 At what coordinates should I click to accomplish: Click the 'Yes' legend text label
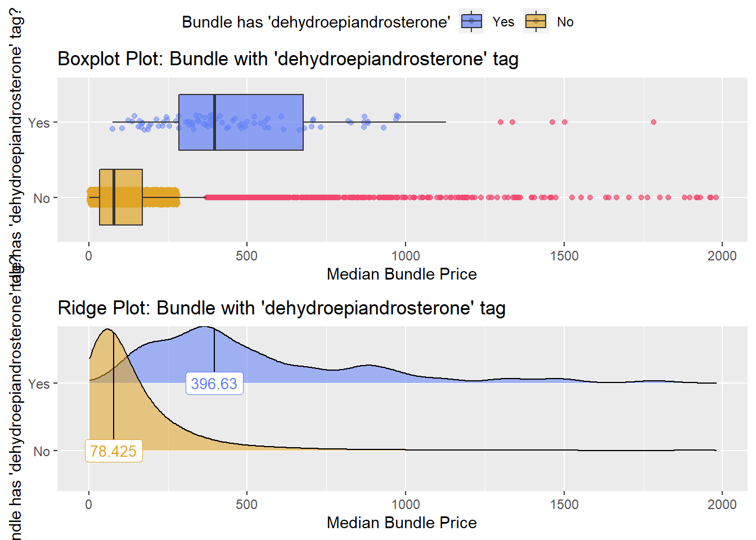(503, 22)
